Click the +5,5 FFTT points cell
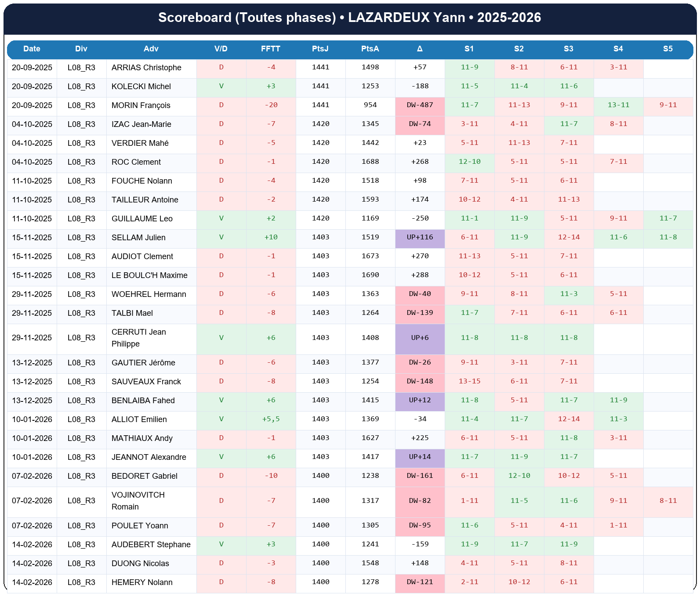Screen dimensions: 700x596 pyautogui.click(x=271, y=419)
